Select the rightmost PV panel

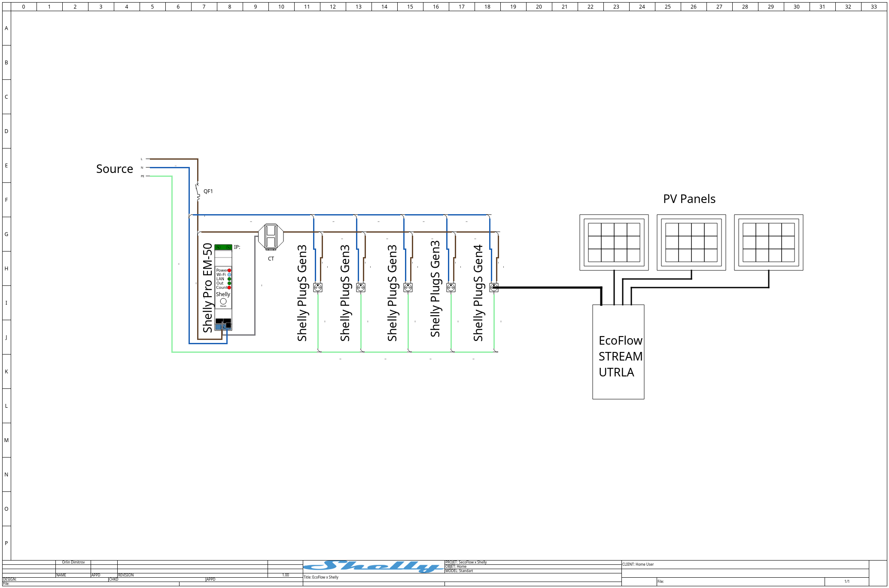(x=769, y=242)
